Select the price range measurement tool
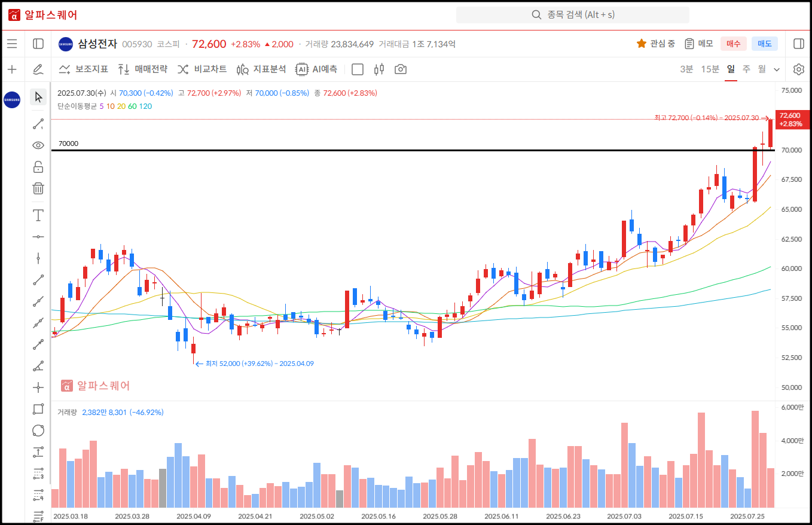Image resolution: width=812 pixels, height=525 pixels. point(38,452)
